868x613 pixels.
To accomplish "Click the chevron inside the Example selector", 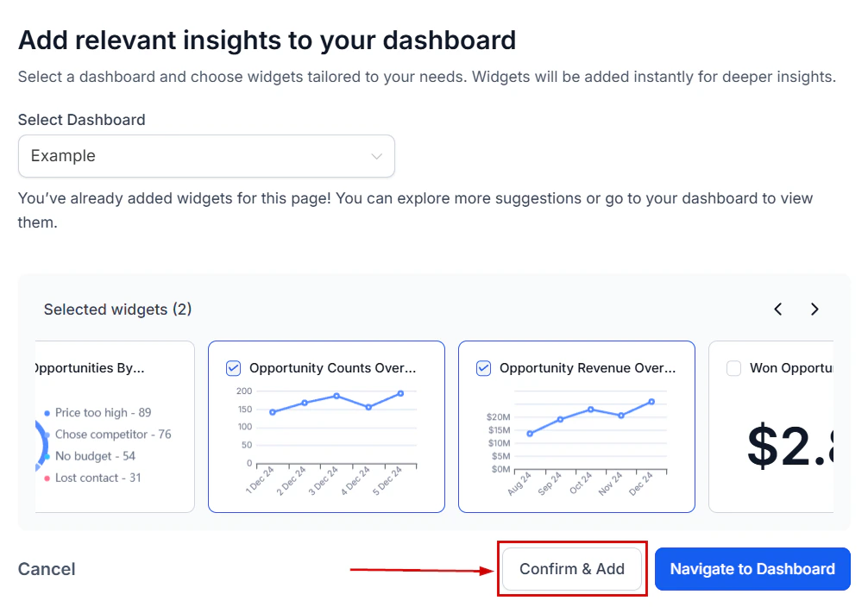I will [x=376, y=156].
